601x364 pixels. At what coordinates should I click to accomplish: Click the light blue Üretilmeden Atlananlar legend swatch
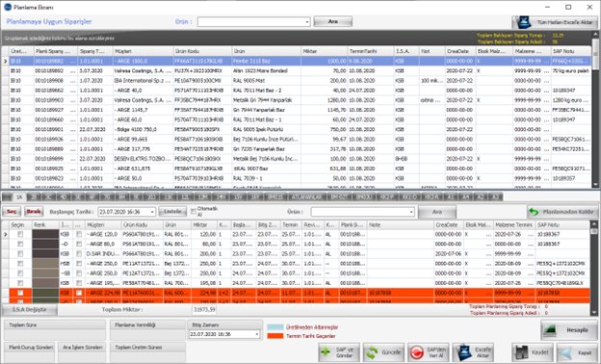[274, 327]
